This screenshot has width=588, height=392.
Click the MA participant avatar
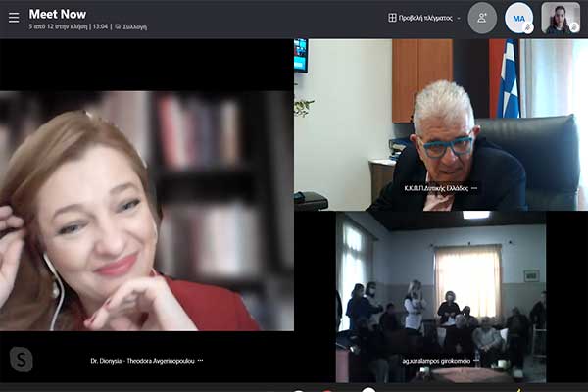pos(518,18)
